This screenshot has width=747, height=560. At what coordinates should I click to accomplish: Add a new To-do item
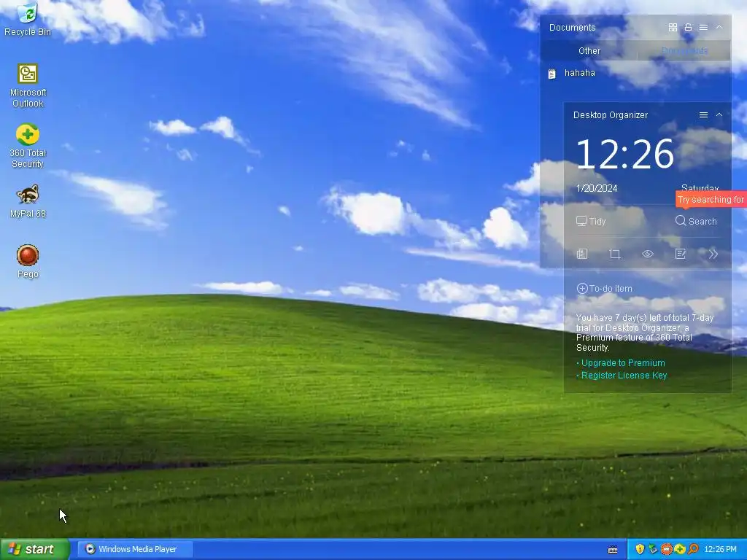pyautogui.click(x=604, y=289)
